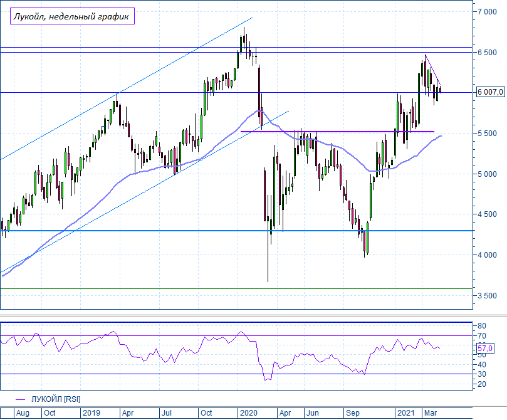Click the 'Oct' label before 2019
This screenshot has height=420, width=507.
50,413
